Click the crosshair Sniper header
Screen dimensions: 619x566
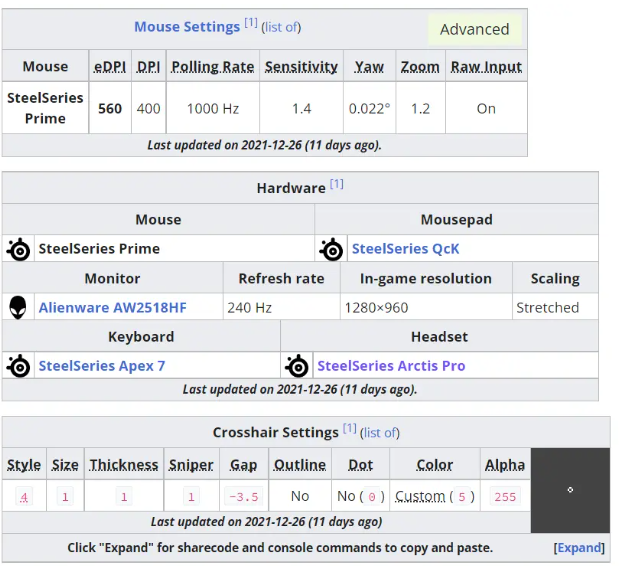(x=191, y=465)
